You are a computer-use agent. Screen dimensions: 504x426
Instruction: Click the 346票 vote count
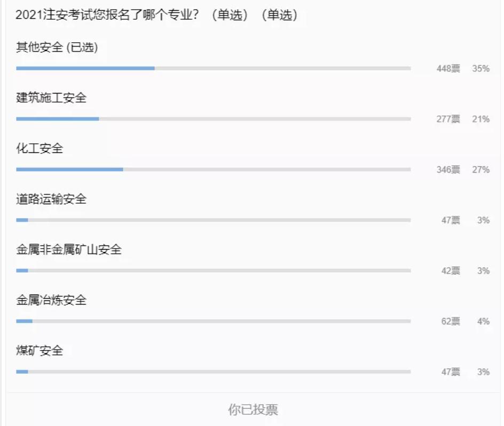448,170
